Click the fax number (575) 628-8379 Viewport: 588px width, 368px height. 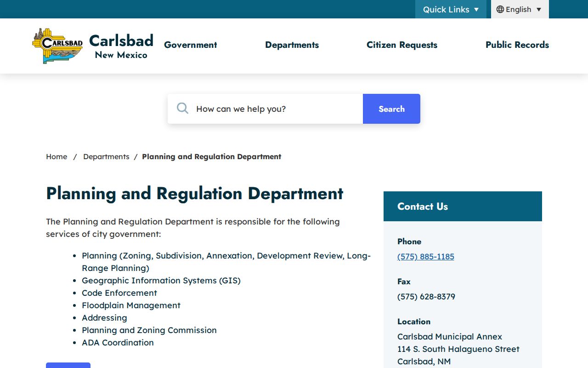[426, 297]
